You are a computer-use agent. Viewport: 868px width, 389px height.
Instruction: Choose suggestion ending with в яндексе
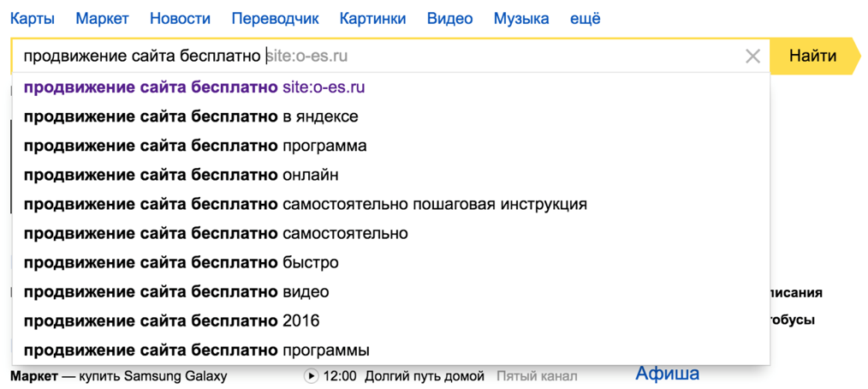point(391,117)
